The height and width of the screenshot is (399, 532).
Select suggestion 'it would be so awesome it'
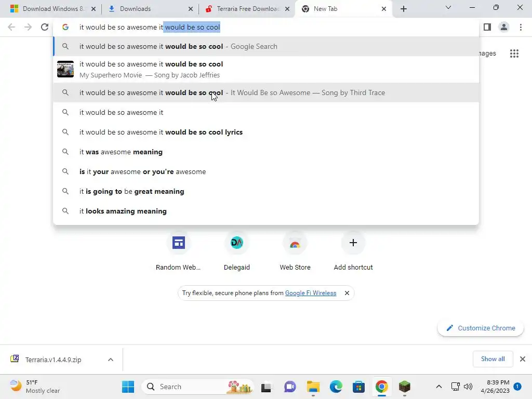coord(266,112)
